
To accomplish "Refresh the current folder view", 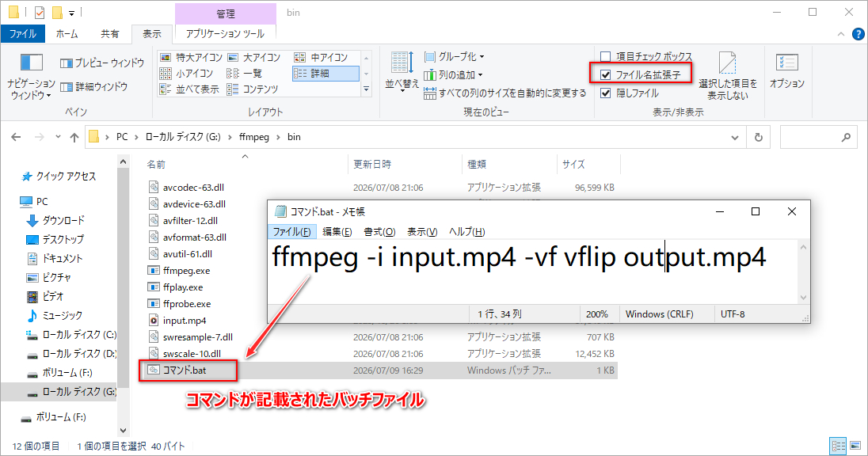I will click(x=759, y=137).
